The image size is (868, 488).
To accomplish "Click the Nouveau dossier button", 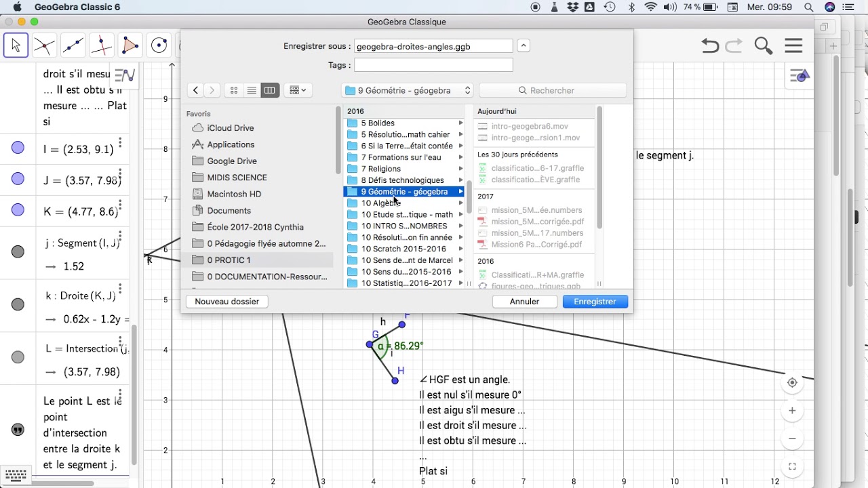I will point(226,302).
